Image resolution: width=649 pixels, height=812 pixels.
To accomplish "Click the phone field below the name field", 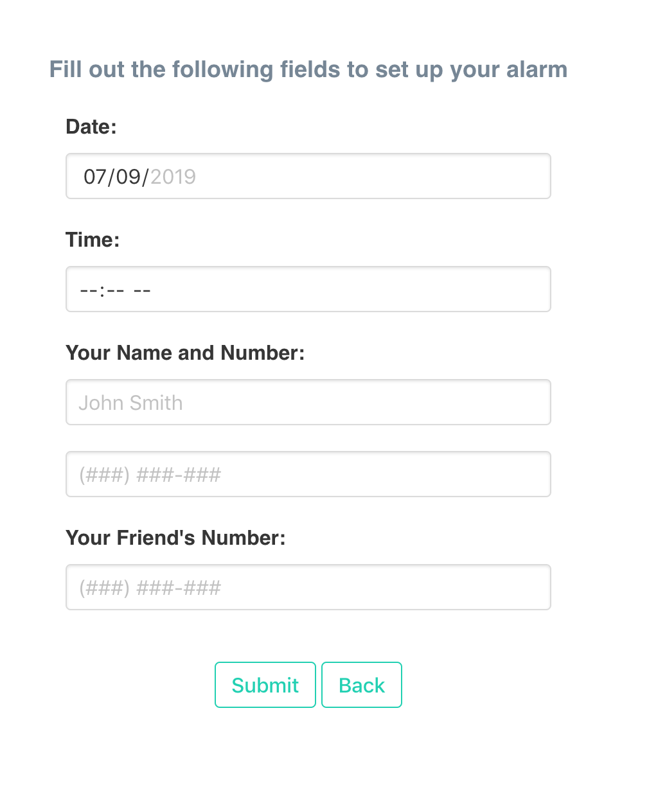I will pos(308,475).
